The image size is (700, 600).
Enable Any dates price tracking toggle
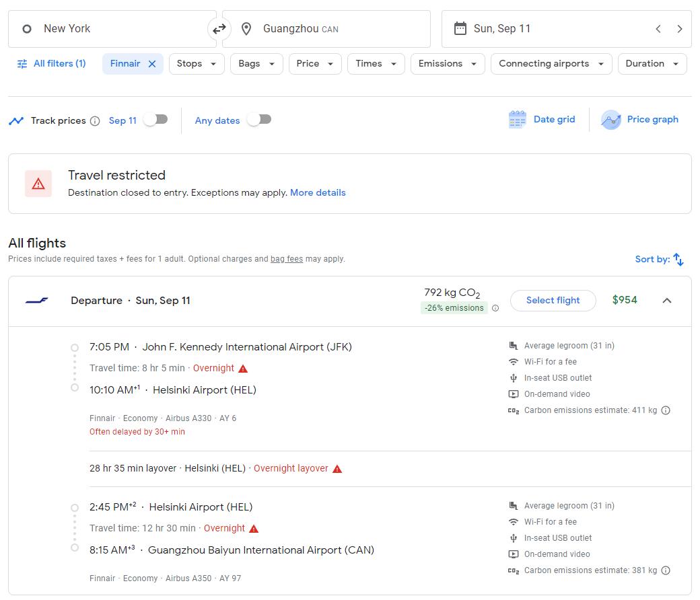click(x=259, y=120)
